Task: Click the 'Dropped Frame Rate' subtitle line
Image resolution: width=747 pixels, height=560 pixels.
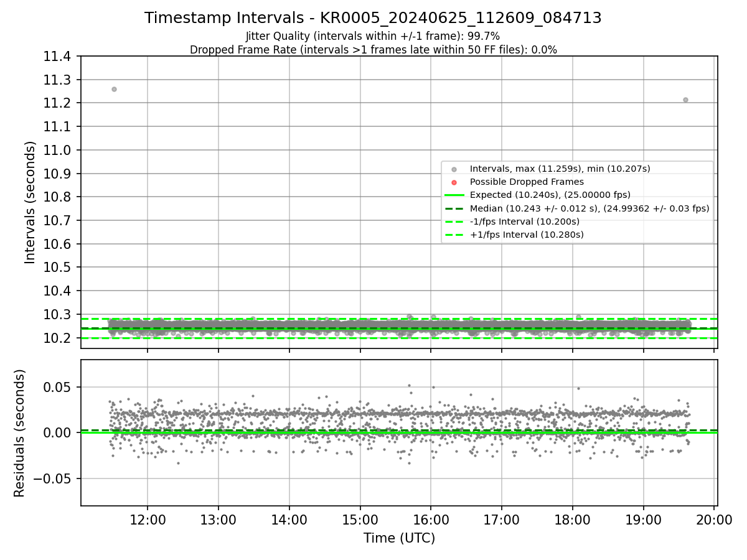Action: tap(373, 50)
